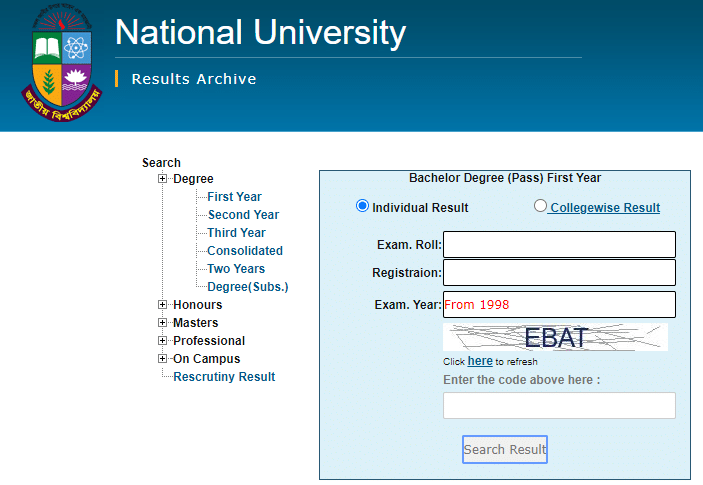Click the On Campus tree label
The image size is (703, 485).
coord(207,359)
